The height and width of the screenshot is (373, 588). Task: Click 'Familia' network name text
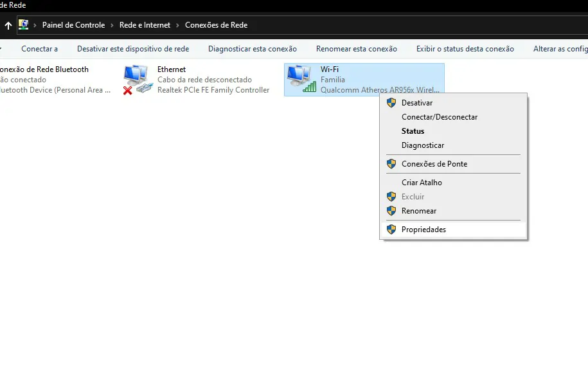pos(332,80)
